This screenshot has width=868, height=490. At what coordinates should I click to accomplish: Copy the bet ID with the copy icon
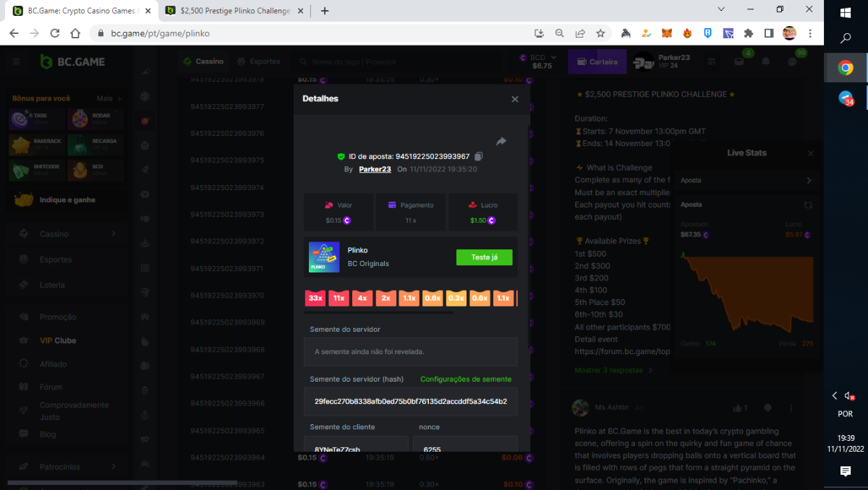[479, 156]
